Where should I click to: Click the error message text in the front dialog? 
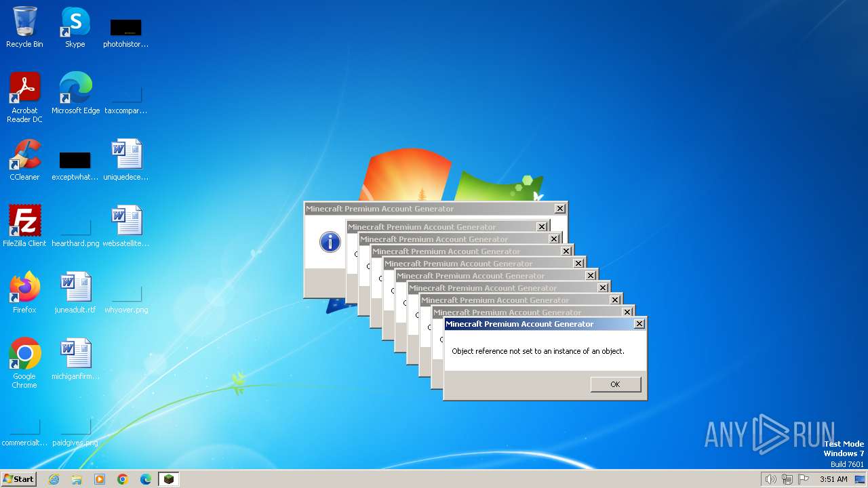click(x=538, y=351)
